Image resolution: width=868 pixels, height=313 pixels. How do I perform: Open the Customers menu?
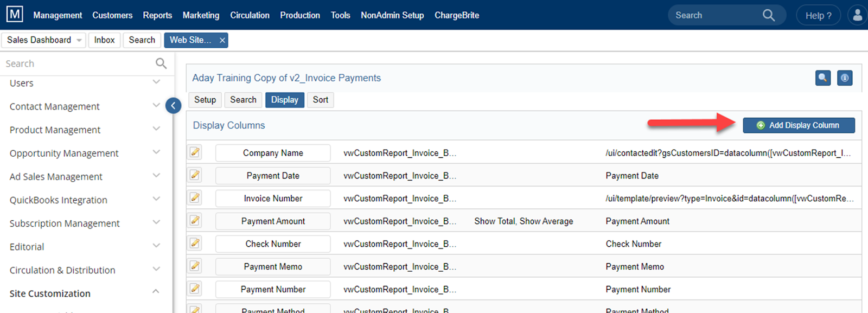pyautogui.click(x=112, y=15)
